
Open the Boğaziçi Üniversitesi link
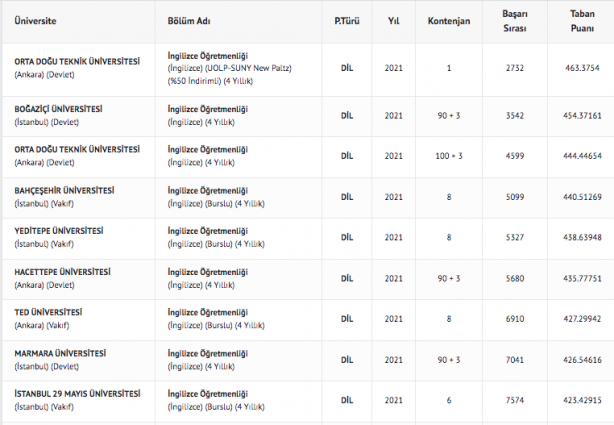point(58,108)
